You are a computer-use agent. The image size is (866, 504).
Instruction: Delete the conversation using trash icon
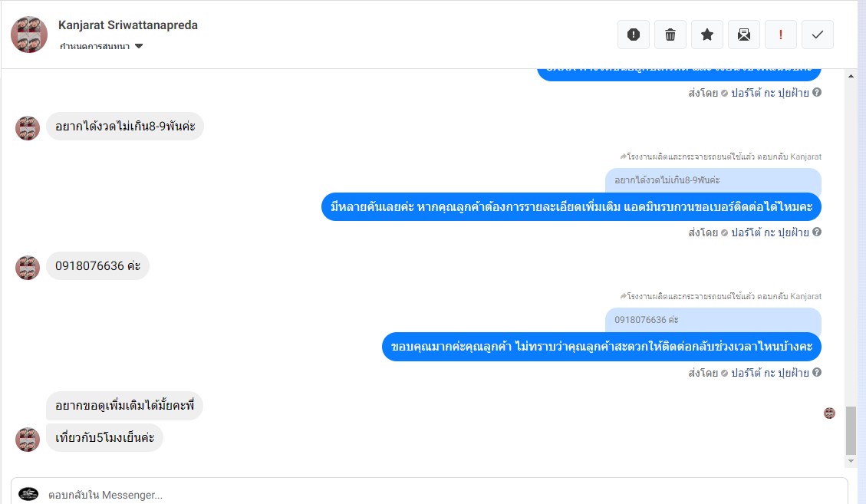pyautogui.click(x=670, y=35)
